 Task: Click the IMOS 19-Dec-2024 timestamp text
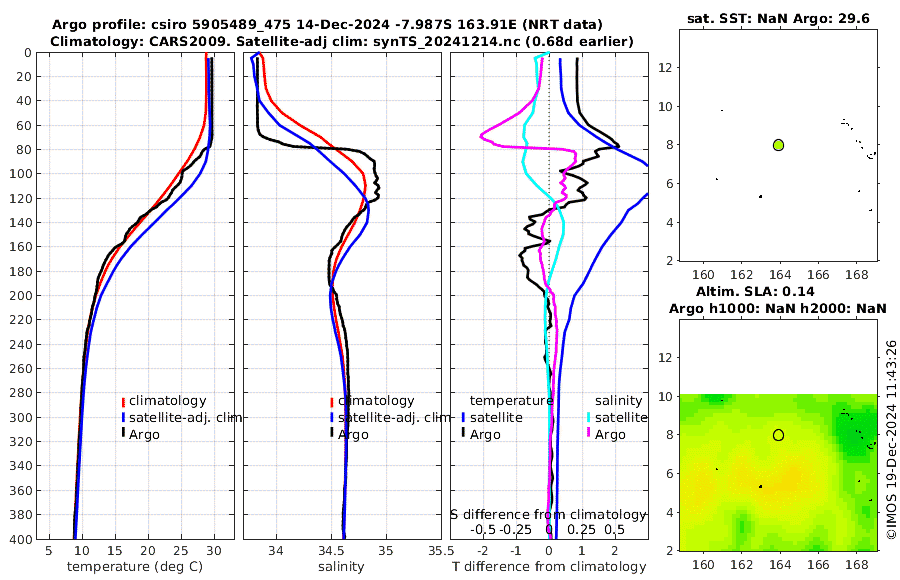pos(891,439)
